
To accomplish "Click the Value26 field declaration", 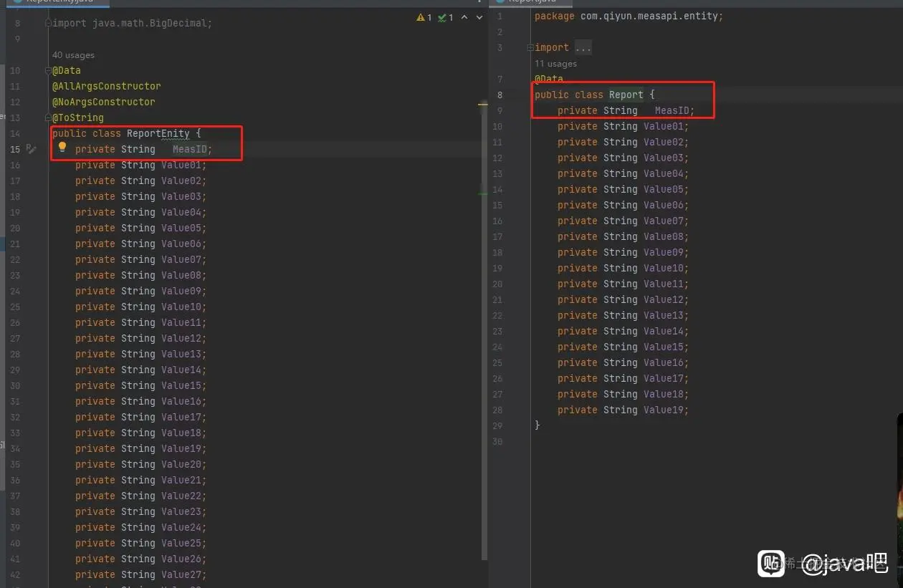I will click(x=140, y=559).
